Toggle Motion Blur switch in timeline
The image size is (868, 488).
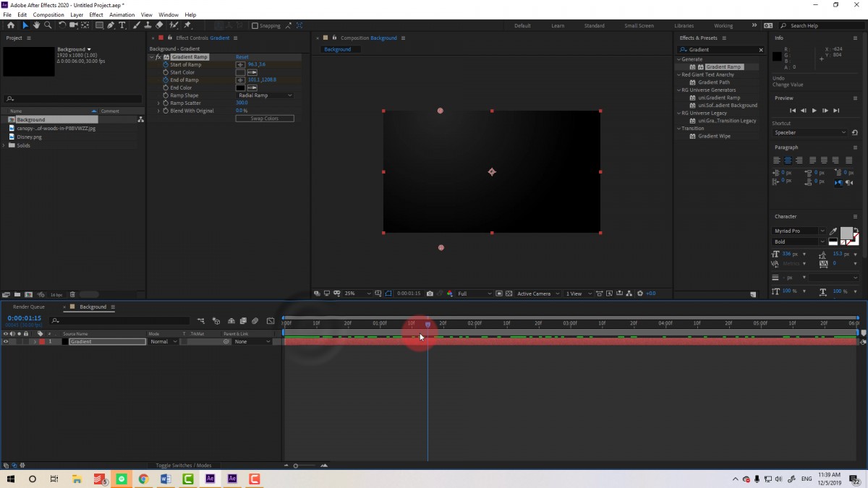click(255, 320)
